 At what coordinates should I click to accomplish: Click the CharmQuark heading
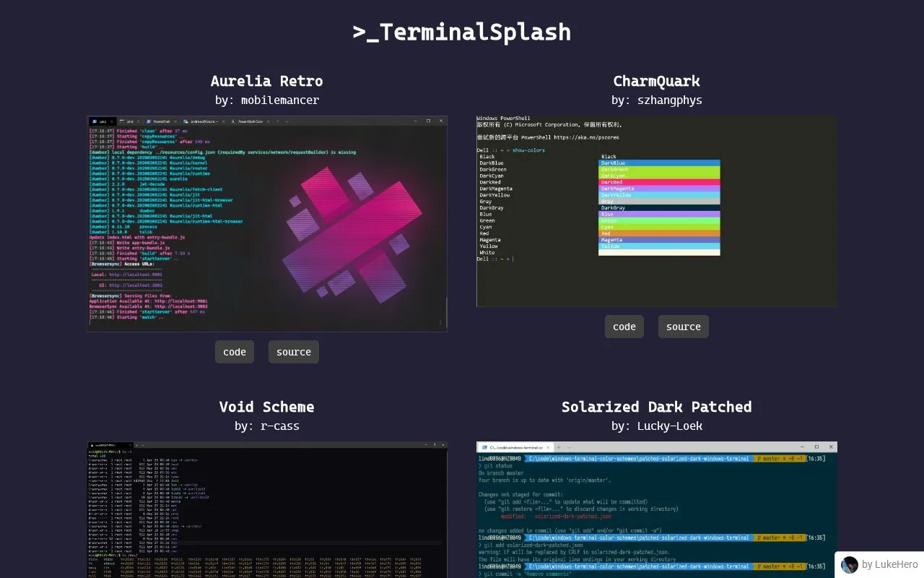click(657, 81)
